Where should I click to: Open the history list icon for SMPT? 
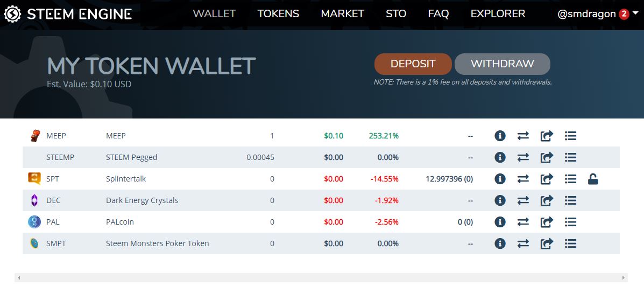[570, 243]
